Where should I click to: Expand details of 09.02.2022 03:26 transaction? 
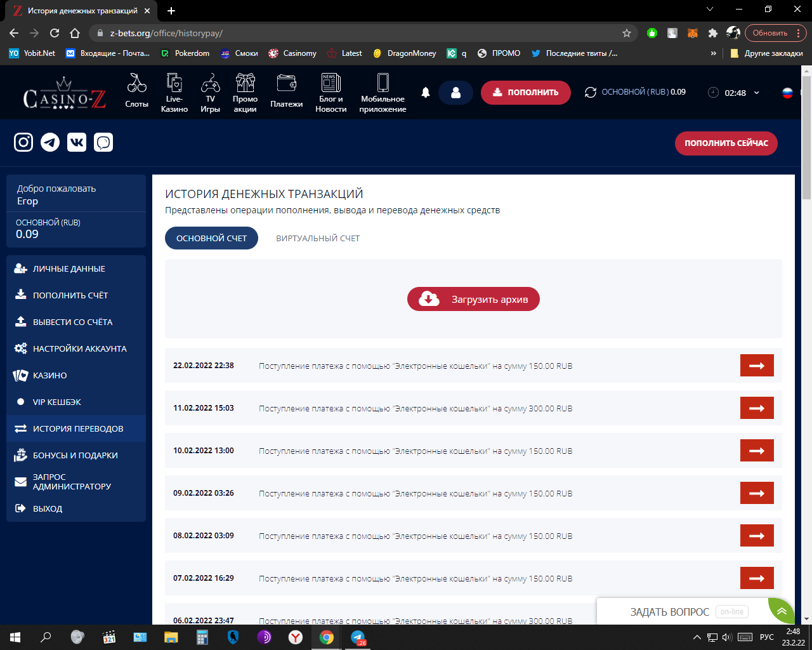pos(757,493)
